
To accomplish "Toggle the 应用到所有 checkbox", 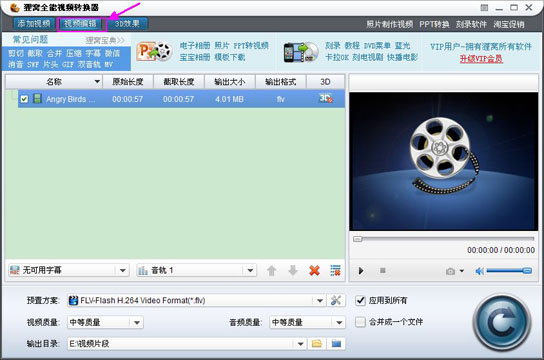I will tap(360, 300).
